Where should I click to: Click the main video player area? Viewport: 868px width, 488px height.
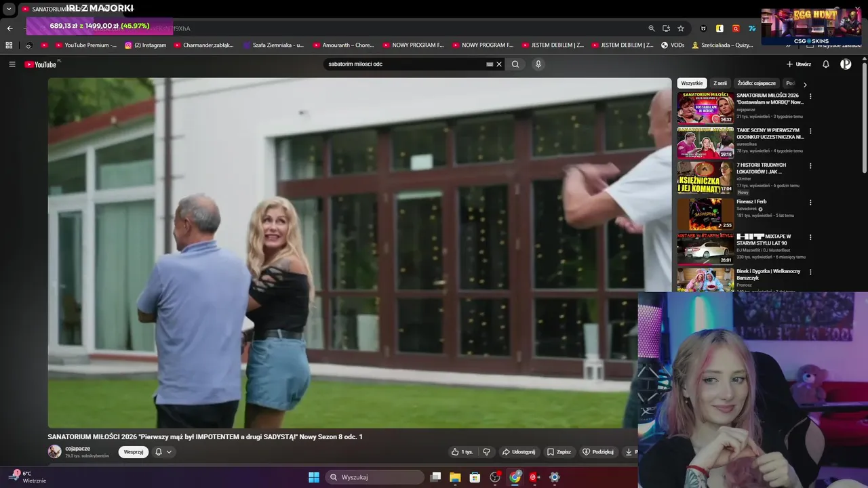(359, 253)
